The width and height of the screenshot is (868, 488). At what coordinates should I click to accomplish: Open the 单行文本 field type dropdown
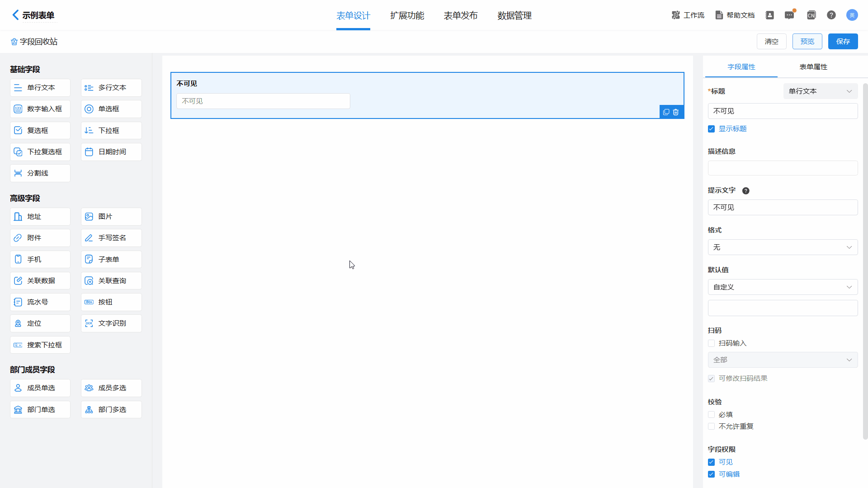821,91
